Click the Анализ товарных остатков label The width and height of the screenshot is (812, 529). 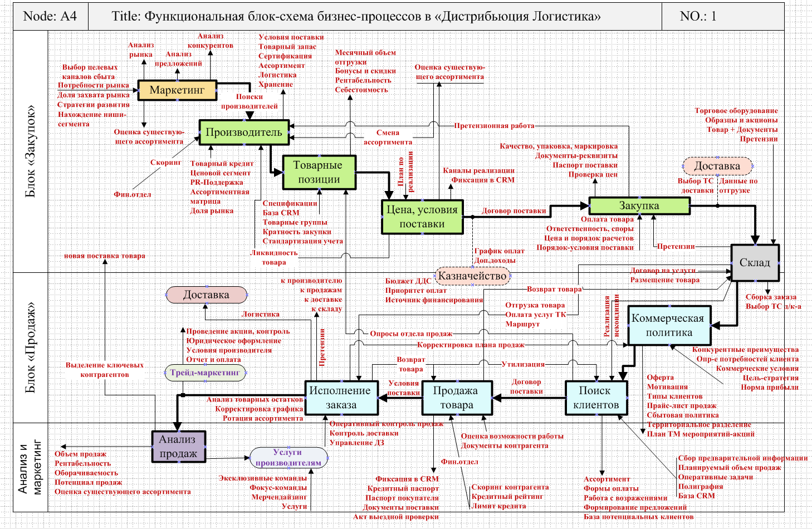tap(255, 399)
